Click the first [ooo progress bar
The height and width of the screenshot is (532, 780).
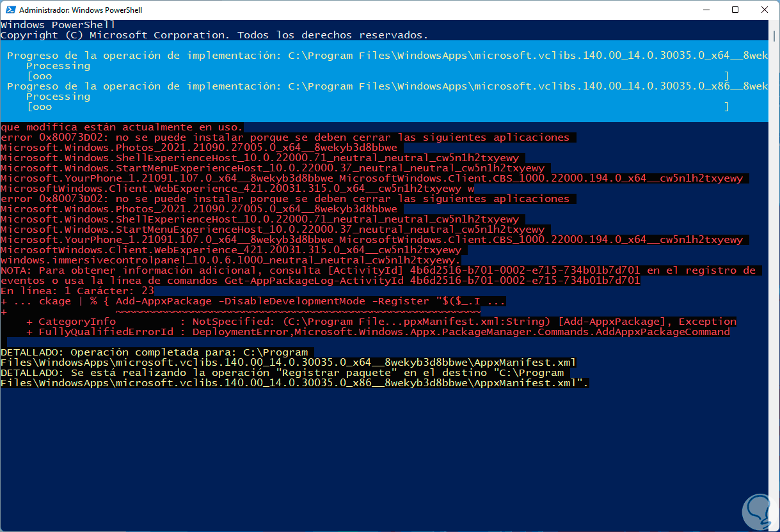pos(378,76)
